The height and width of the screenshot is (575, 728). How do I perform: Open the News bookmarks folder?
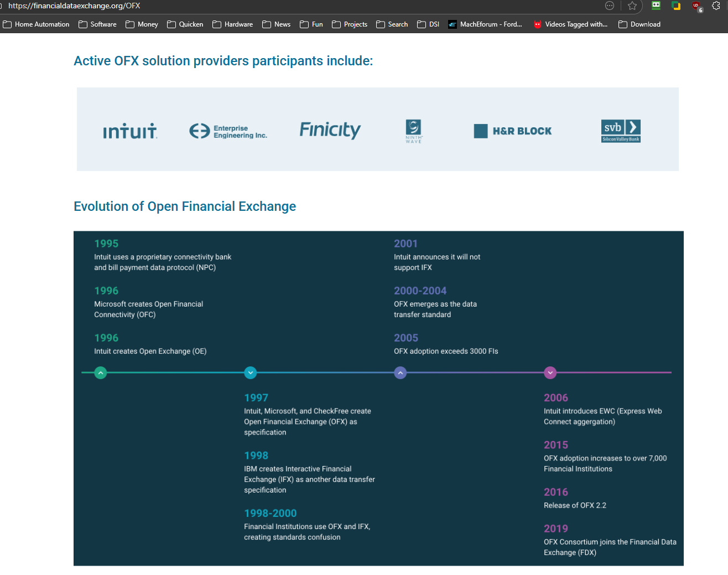coord(277,24)
